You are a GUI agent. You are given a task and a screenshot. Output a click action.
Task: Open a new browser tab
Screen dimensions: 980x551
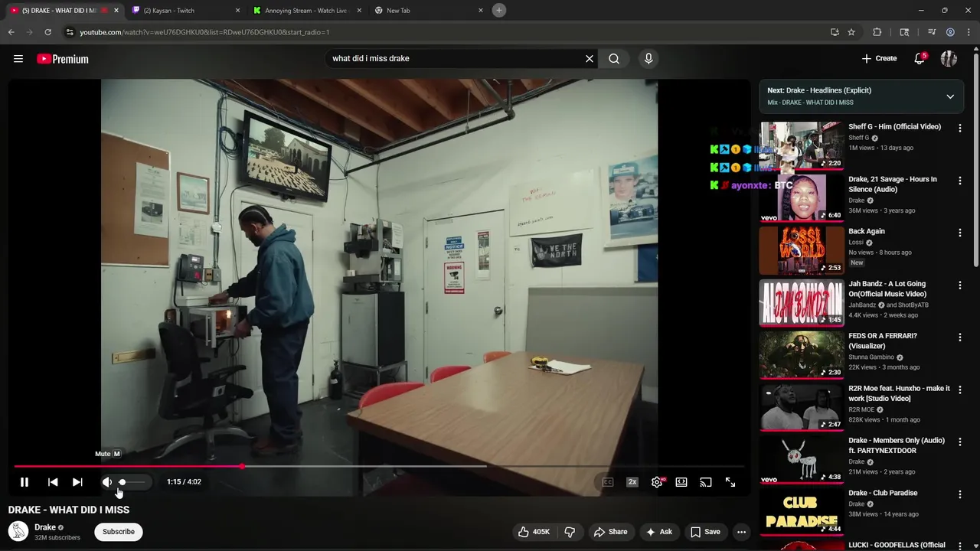point(499,10)
